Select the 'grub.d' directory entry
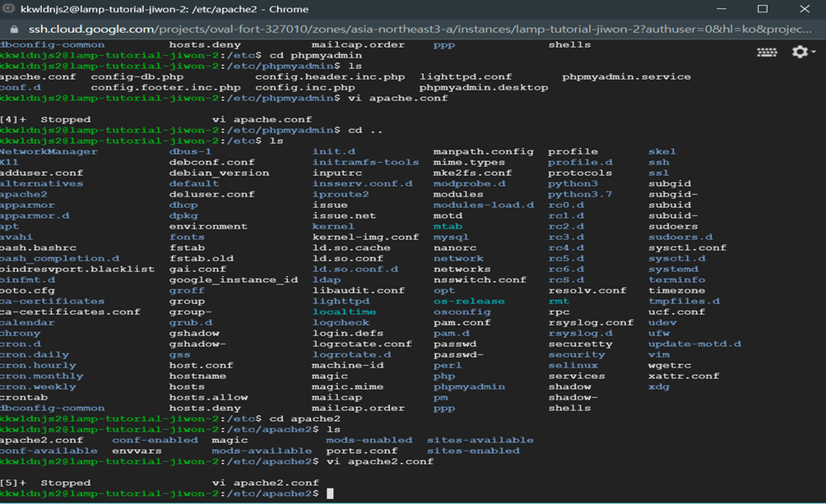The height and width of the screenshot is (504, 826). point(191,322)
